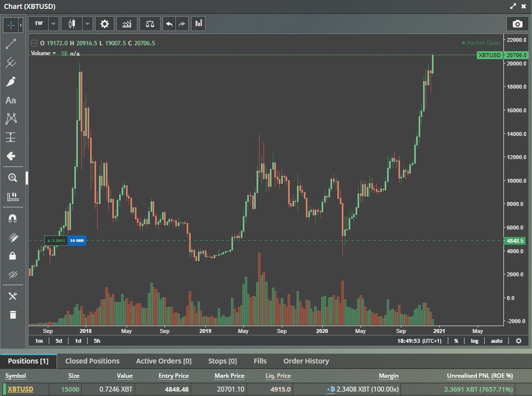This screenshot has height=396, width=532.
Task: Collapse the OHLC legend box
Action: click(x=34, y=43)
